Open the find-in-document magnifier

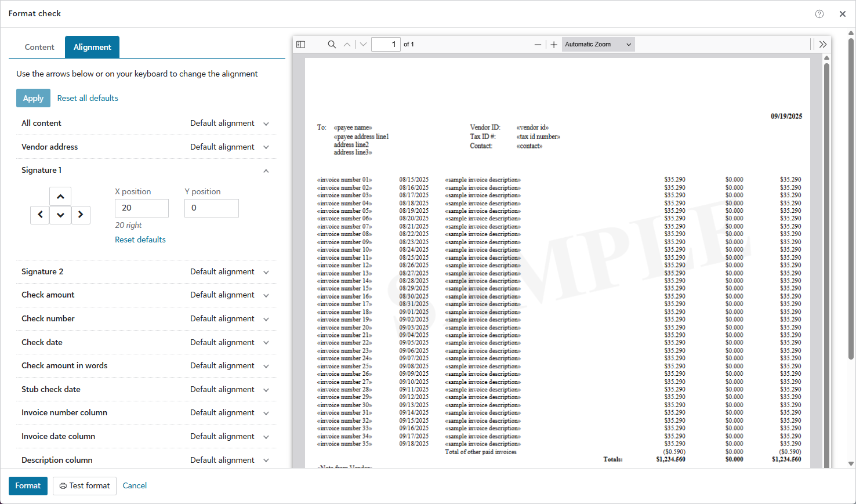pyautogui.click(x=332, y=44)
